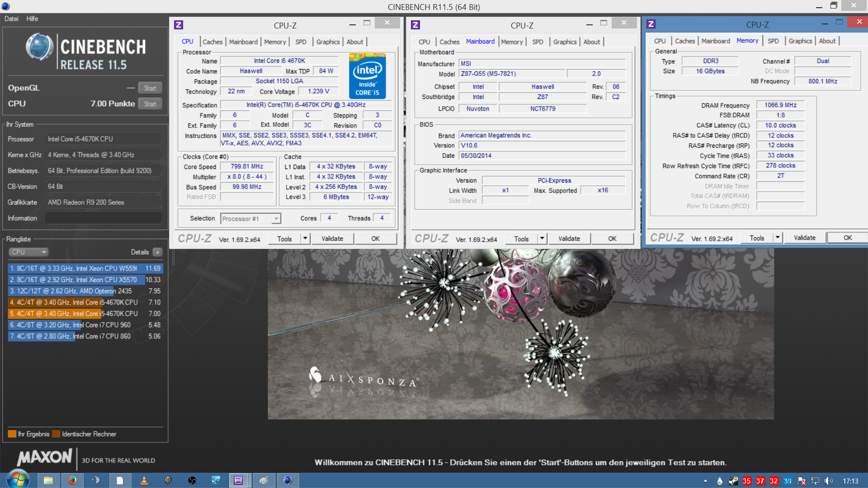The image size is (868, 488).
Task: Open World of Tanks taskbar icon
Action: [168, 480]
